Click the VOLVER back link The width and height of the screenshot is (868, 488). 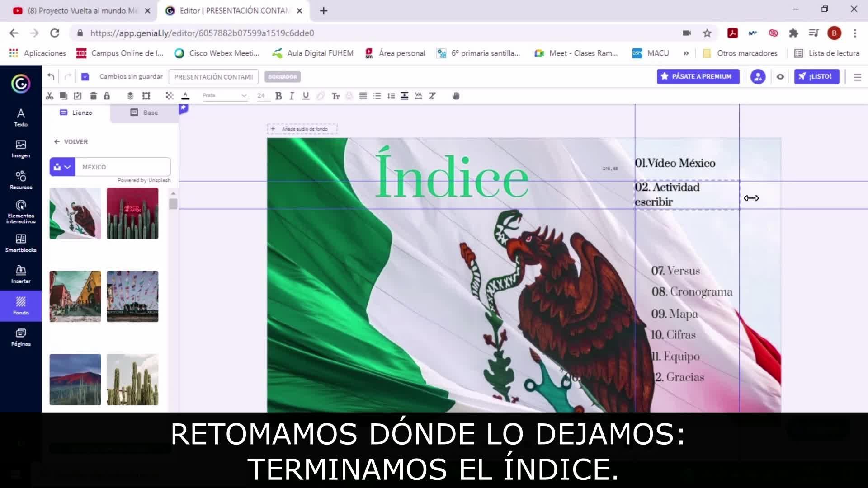tap(71, 142)
